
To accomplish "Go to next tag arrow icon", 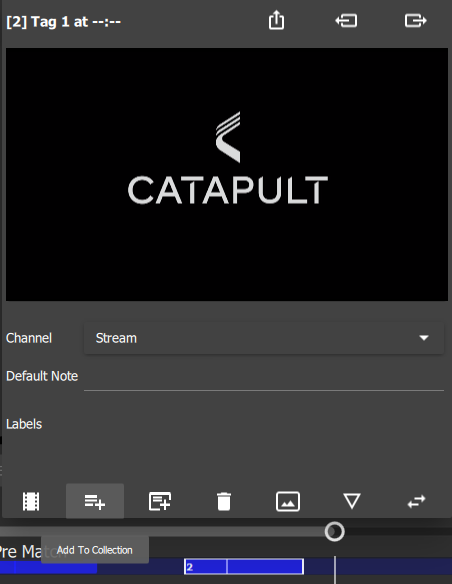I will click(416, 20).
